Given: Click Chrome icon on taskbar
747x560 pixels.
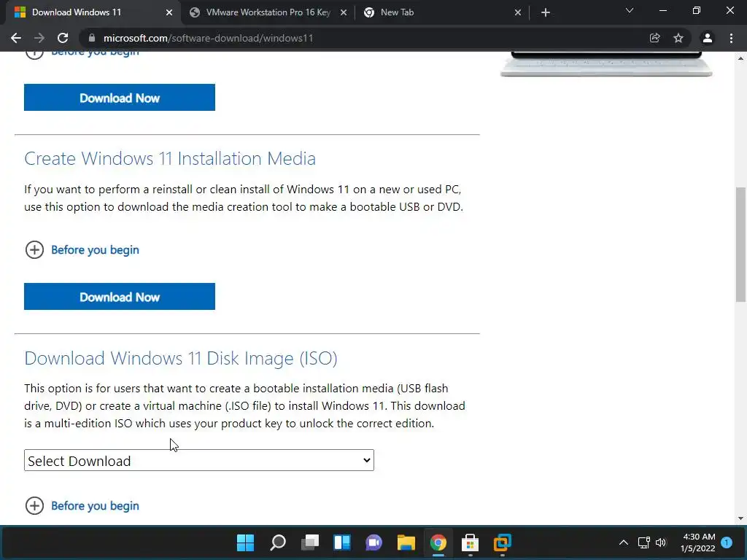Looking at the screenshot, I should point(438,542).
